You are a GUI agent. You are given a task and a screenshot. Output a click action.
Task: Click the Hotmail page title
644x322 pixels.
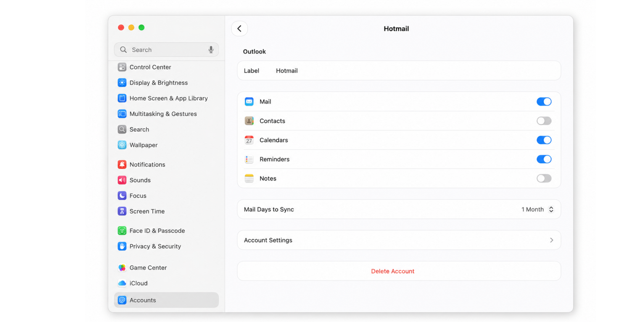(396, 29)
